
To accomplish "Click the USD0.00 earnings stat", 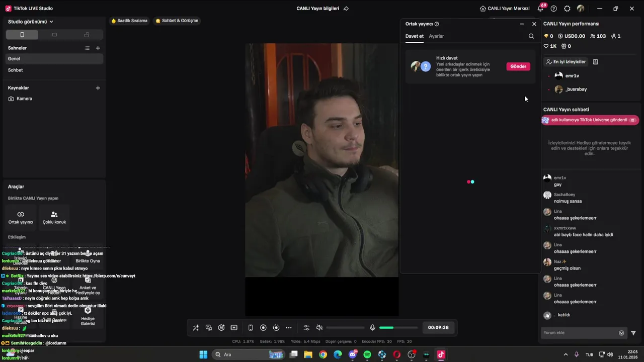I will [572, 36].
